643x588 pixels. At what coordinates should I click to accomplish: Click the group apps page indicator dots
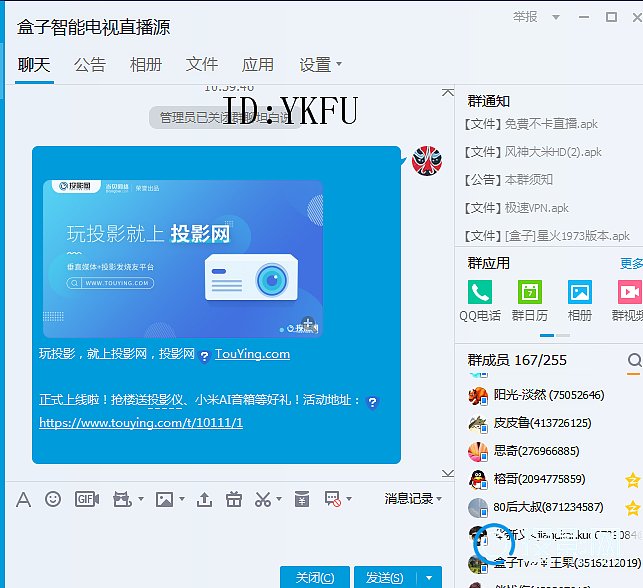(555, 335)
